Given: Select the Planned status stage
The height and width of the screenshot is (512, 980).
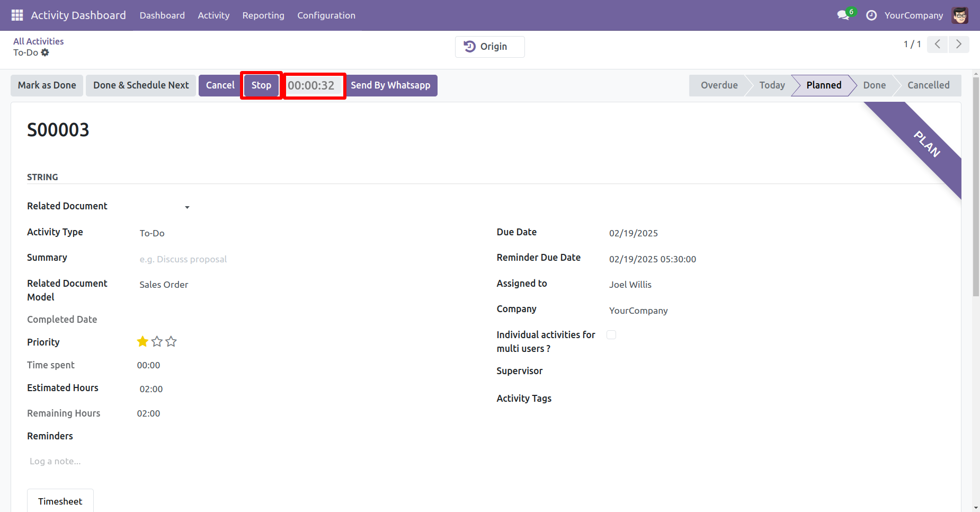Looking at the screenshot, I should point(824,85).
